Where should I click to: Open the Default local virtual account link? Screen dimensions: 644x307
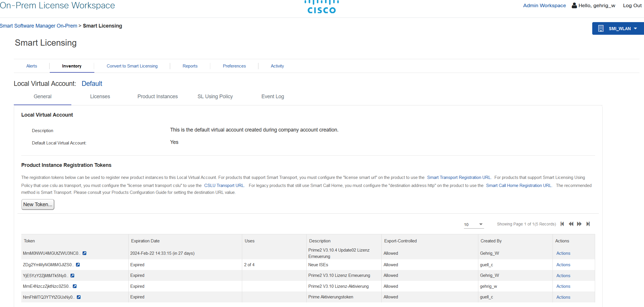[x=92, y=83]
